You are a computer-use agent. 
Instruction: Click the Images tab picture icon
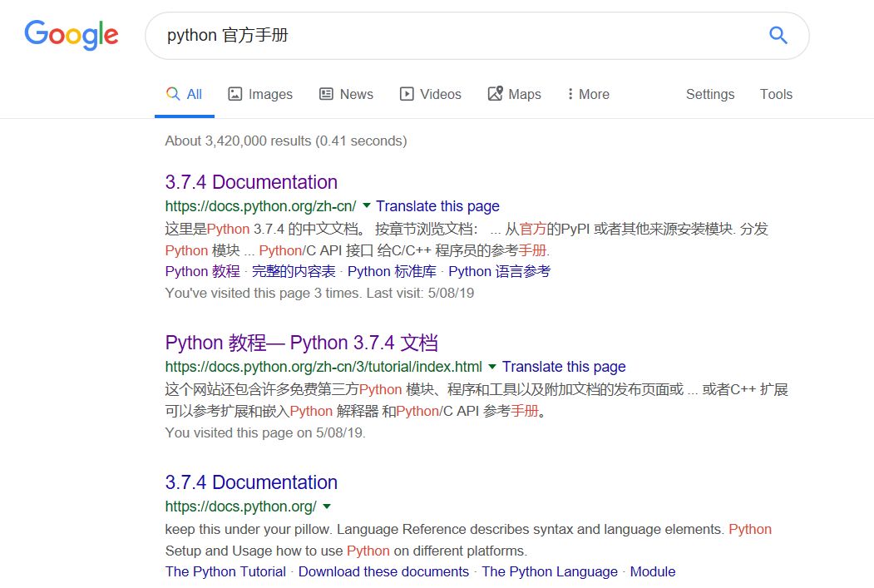tap(235, 94)
